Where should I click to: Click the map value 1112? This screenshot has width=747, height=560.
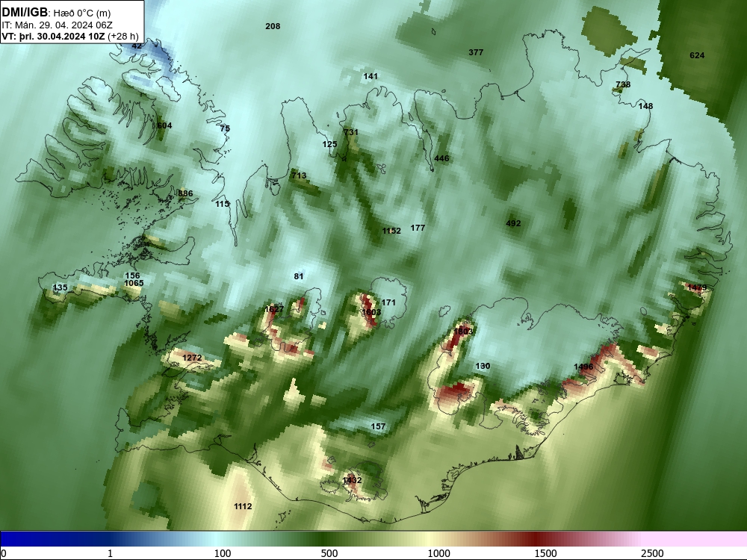(x=243, y=506)
